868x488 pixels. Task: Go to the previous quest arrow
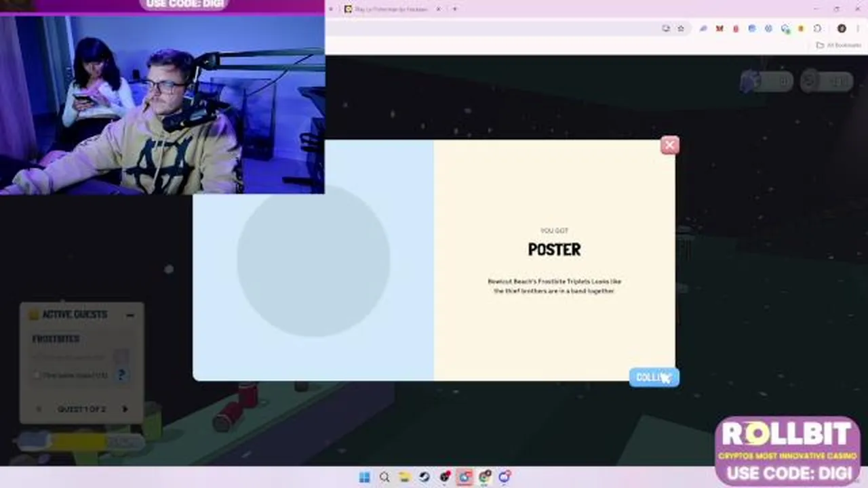(39, 409)
